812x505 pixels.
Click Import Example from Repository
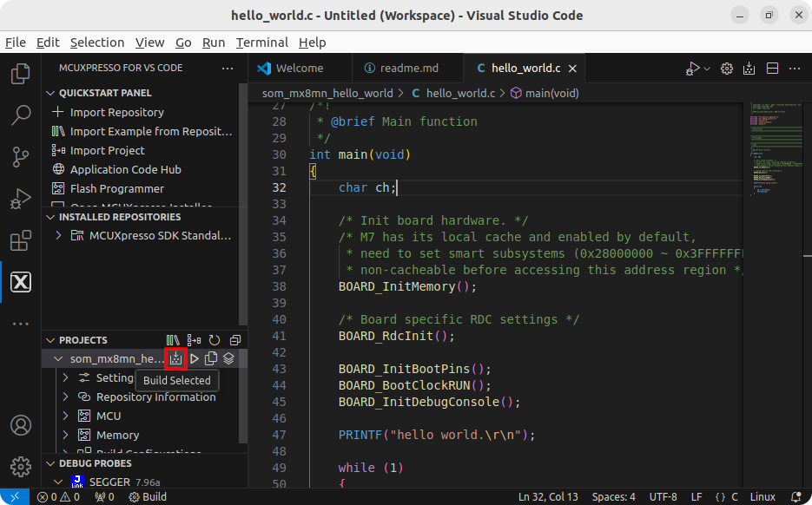point(150,131)
